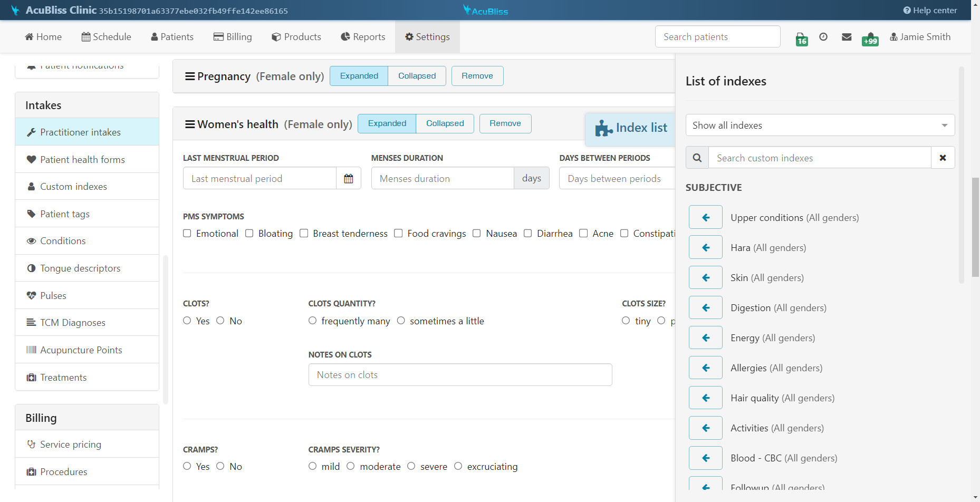Toggle the Index list panel tab

pyautogui.click(x=630, y=128)
